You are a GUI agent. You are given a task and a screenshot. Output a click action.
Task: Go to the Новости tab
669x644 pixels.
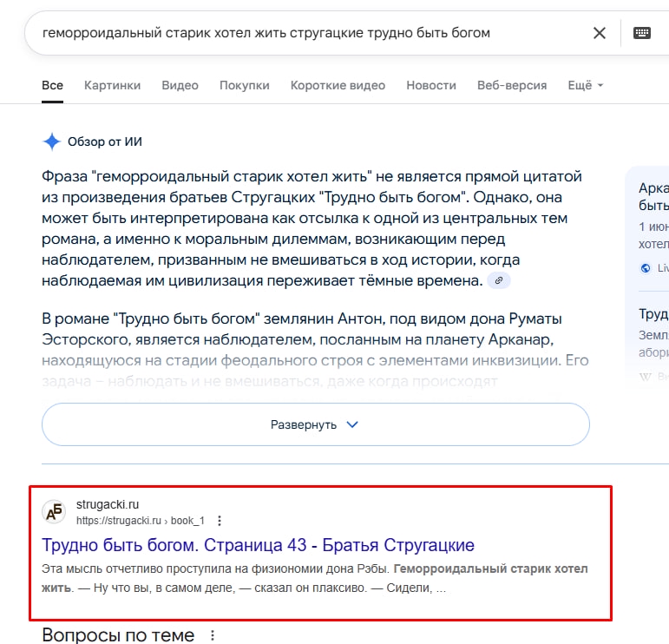pyautogui.click(x=431, y=85)
